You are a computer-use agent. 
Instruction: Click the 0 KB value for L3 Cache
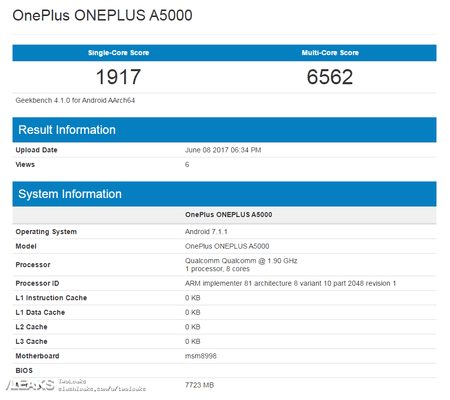(193, 341)
